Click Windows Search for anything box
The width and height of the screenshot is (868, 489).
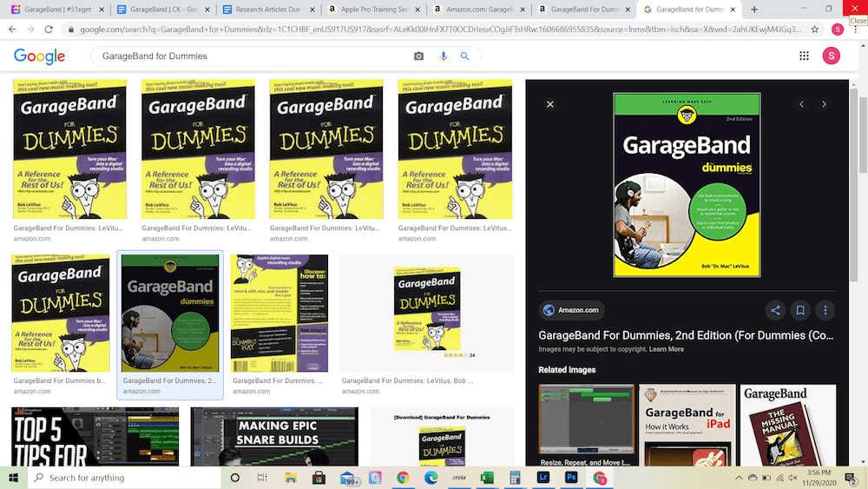[x=124, y=478]
